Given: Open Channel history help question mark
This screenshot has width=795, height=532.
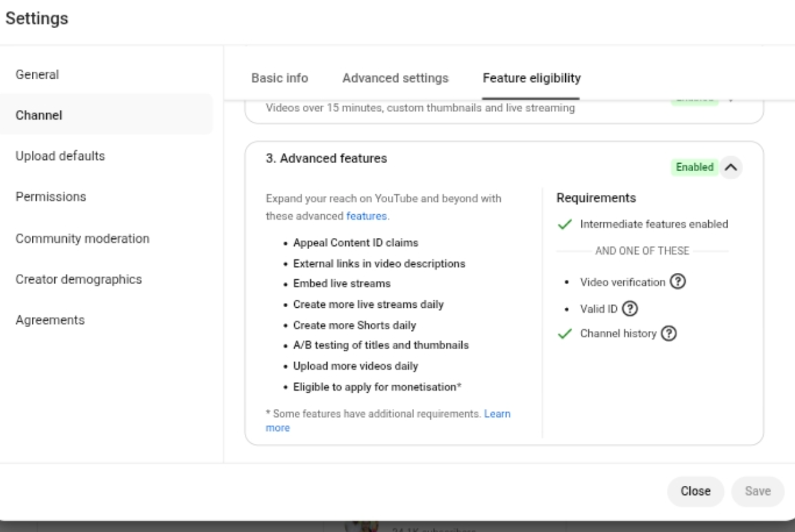Looking at the screenshot, I should [x=670, y=334].
